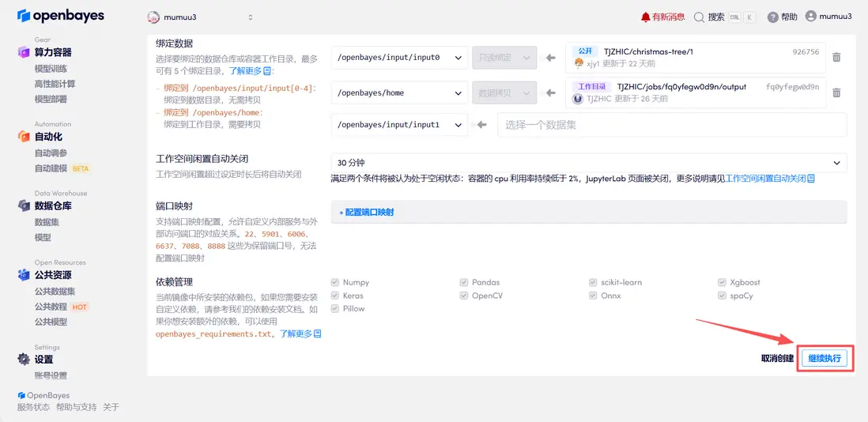Go to 模型训练 in sidebar
The width and height of the screenshot is (868, 422).
(51, 69)
